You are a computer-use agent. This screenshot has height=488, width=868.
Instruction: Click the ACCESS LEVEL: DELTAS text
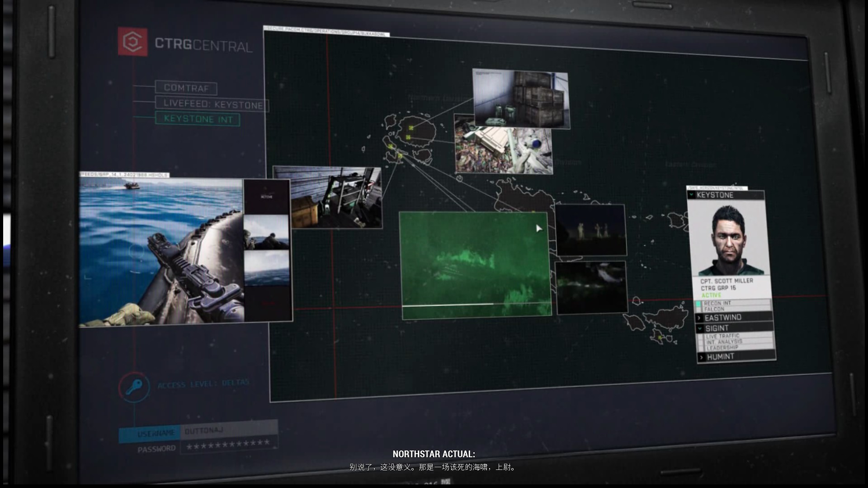click(203, 384)
